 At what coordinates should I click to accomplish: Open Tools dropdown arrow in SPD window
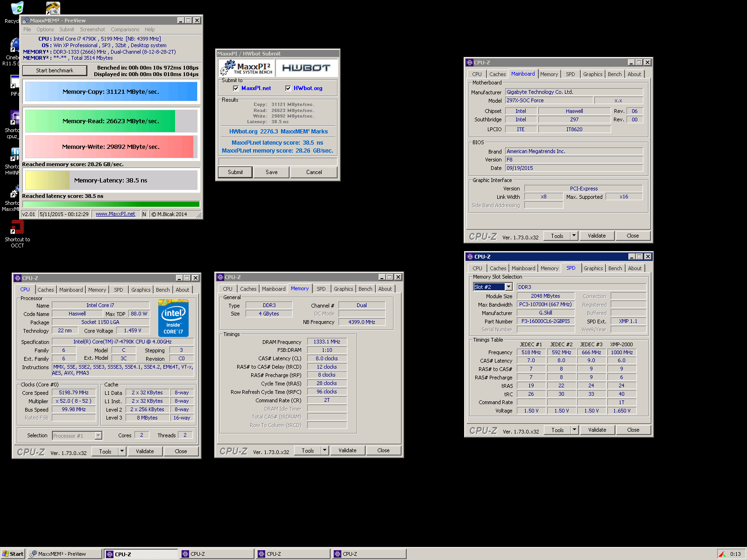coord(575,430)
